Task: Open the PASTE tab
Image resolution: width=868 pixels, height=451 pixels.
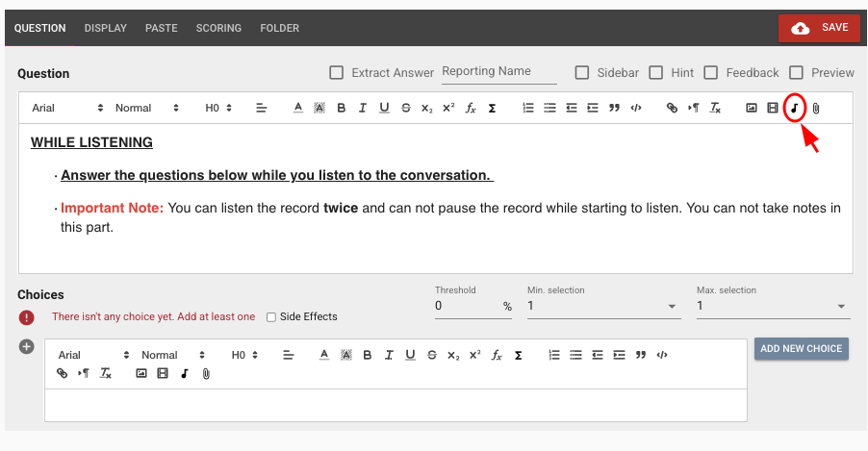Action: pos(161,28)
